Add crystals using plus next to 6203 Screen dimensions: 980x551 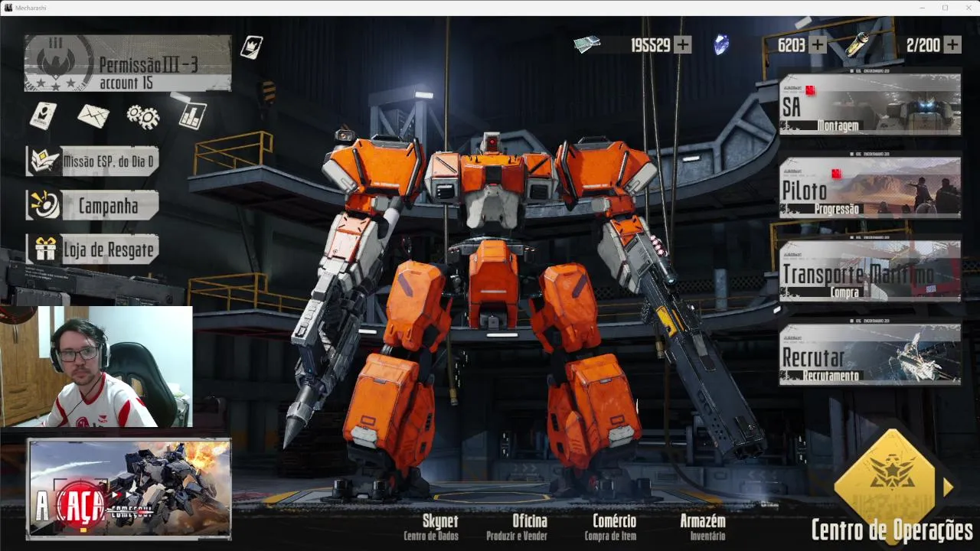click(x=818, y=45)
